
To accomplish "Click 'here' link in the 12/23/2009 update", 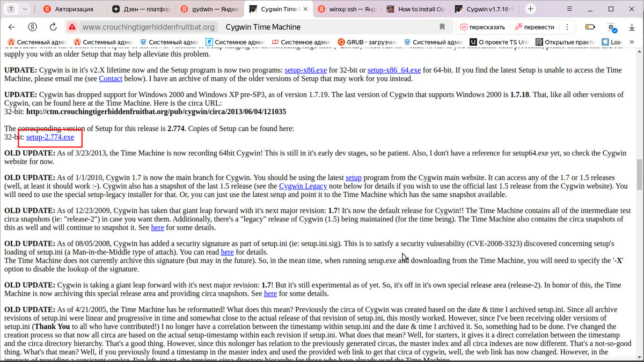I will tap(157, 227).
